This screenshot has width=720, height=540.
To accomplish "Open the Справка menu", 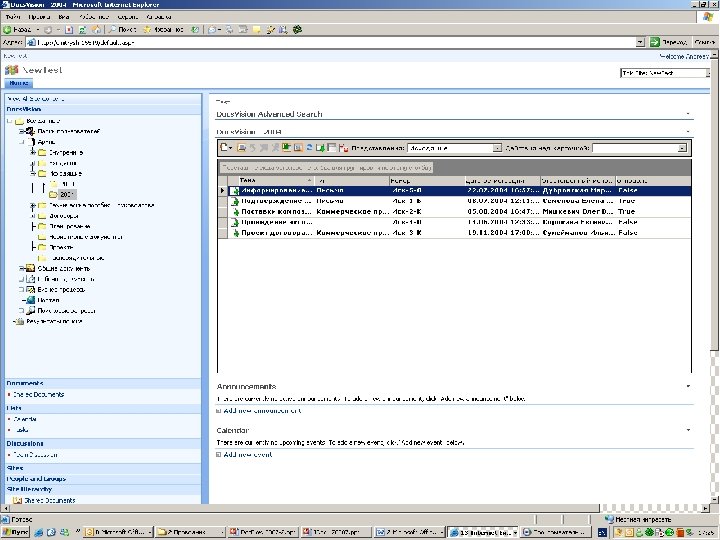I will (x=159, y=17).
